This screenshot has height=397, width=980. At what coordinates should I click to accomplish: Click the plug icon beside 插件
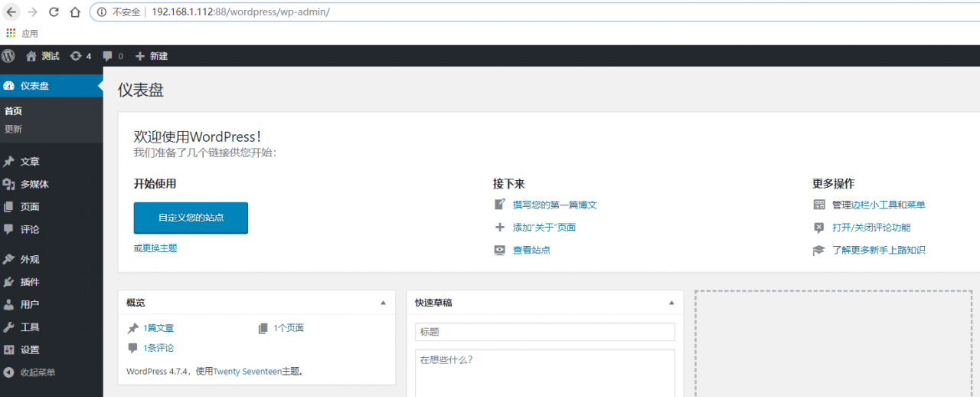[x=8, y=282]
